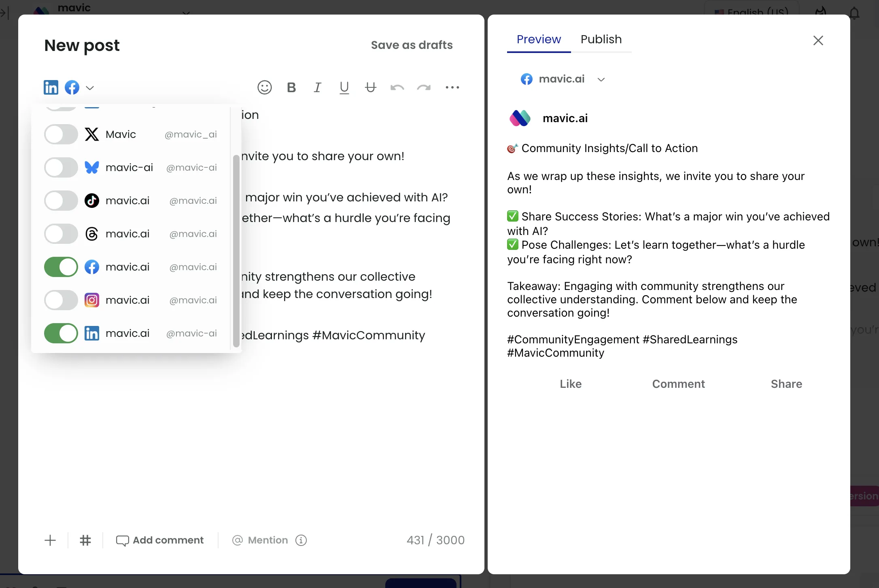Click the account list scrollbar
879x588 pixels.
point(236,251)
